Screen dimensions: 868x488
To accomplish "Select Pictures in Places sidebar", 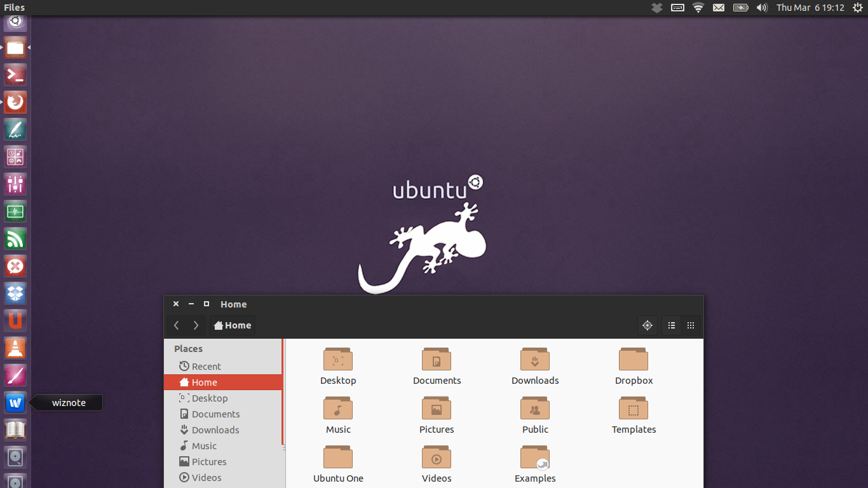I will tap(223, 461).
